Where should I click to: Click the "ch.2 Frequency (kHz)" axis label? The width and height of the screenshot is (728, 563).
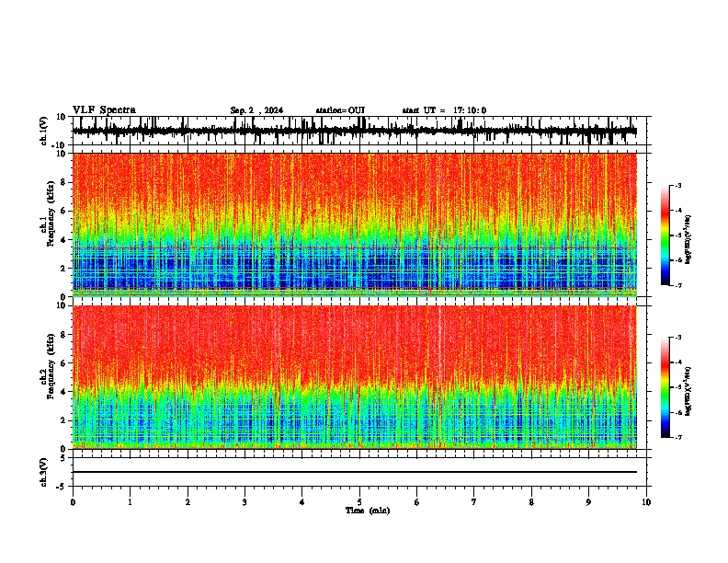pos(48,366)
